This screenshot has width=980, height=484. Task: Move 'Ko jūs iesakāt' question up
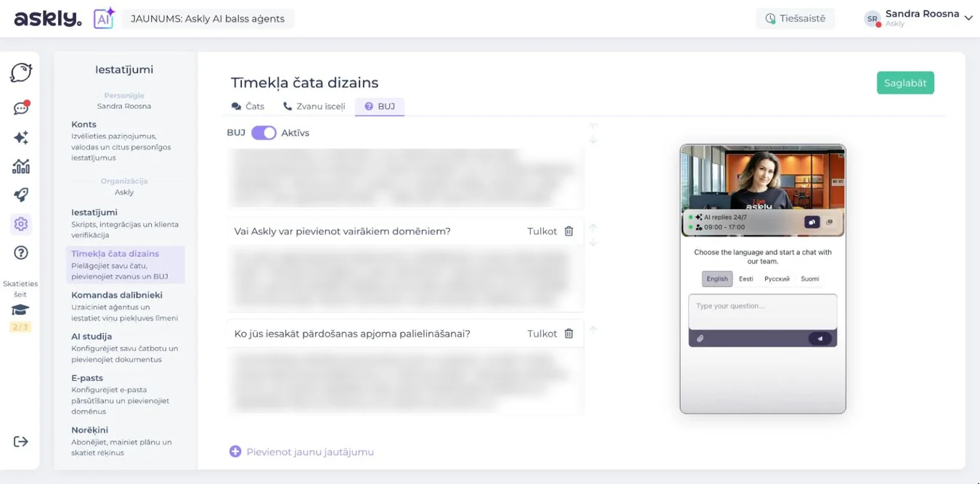593,329
